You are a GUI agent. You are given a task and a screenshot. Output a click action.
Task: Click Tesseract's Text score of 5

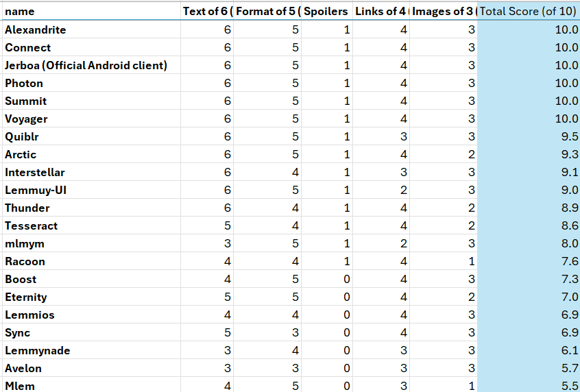pos(207,225)
